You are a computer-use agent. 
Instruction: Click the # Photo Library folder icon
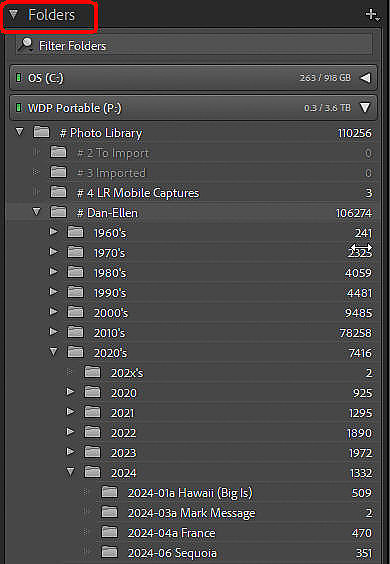41,132
